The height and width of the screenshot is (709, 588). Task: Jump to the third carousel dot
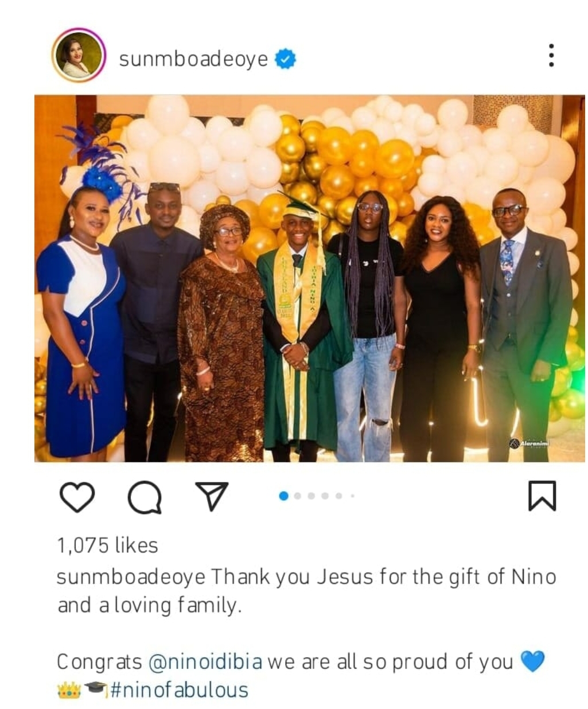(311, 496)
